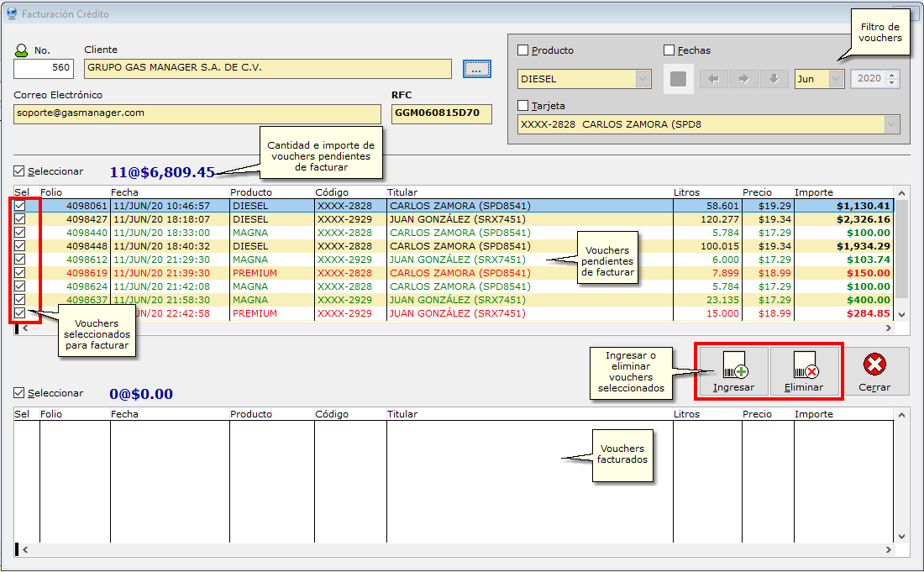Click the client browse "..." button
Screen dimensions: 924x572
(x=476, y=70)
